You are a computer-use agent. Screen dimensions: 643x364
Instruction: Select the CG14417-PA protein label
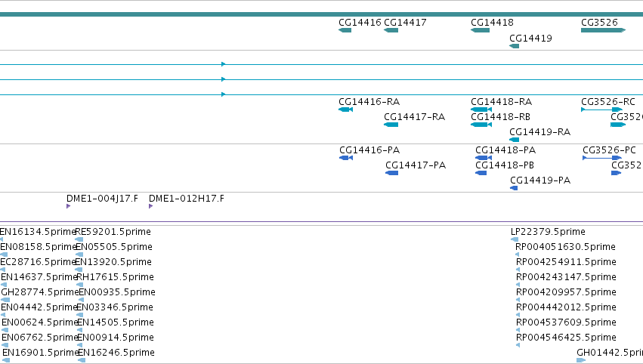(416, 165)
